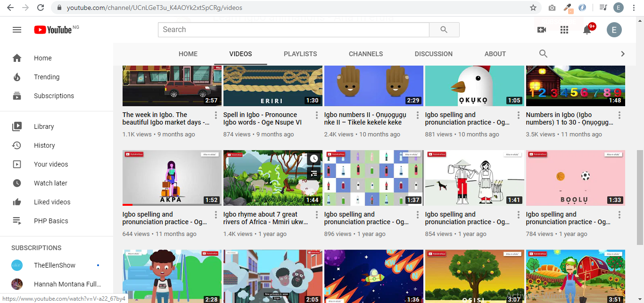Click Watch later icon on rivers thumbnail
Screen dimensions: 644x303
click(x=314, y=159)
